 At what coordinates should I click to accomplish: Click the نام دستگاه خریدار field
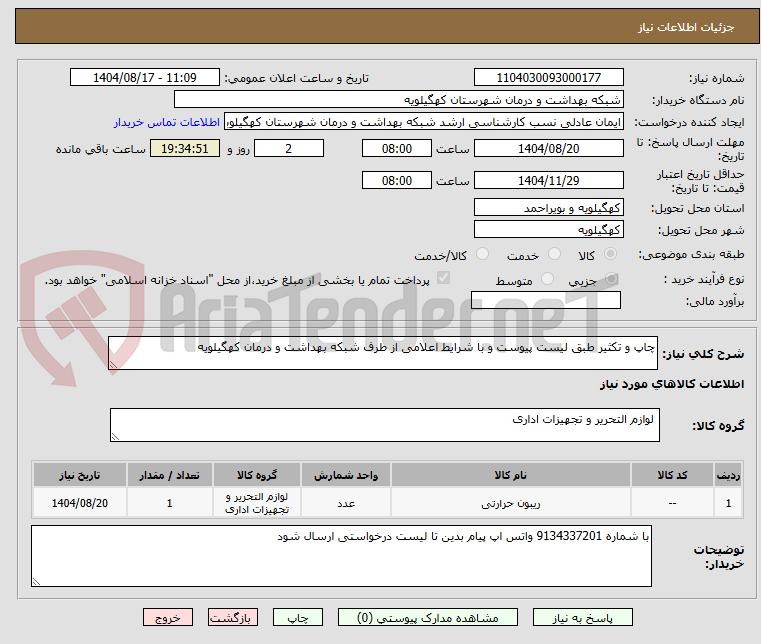tap(398, 99)
